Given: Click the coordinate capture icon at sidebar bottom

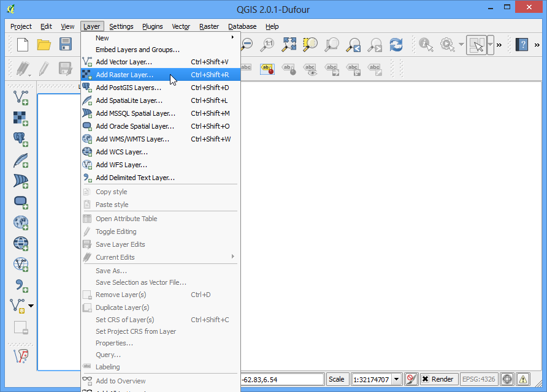Looking at the screenshot, I should coord(21,356).
